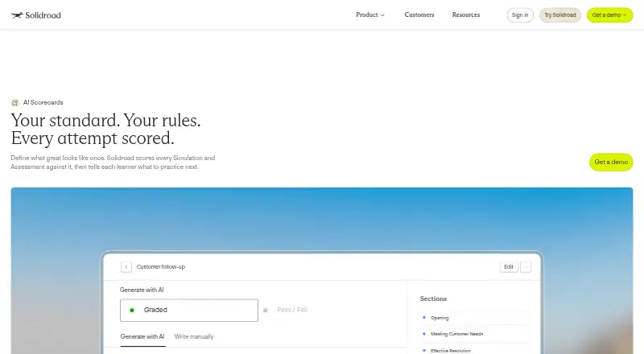Click the Try Solidroad button
This screenshot has height=354, width=644.
point(559,15)
